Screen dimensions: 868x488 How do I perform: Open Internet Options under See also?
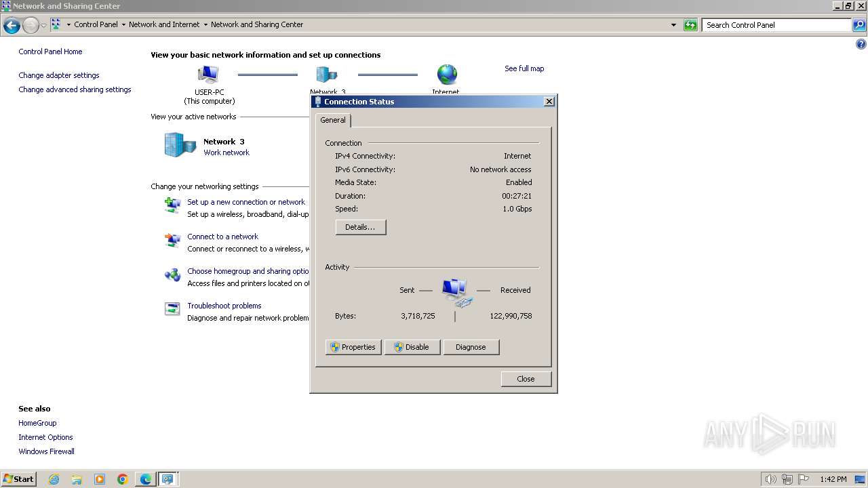tap(45, 437)
